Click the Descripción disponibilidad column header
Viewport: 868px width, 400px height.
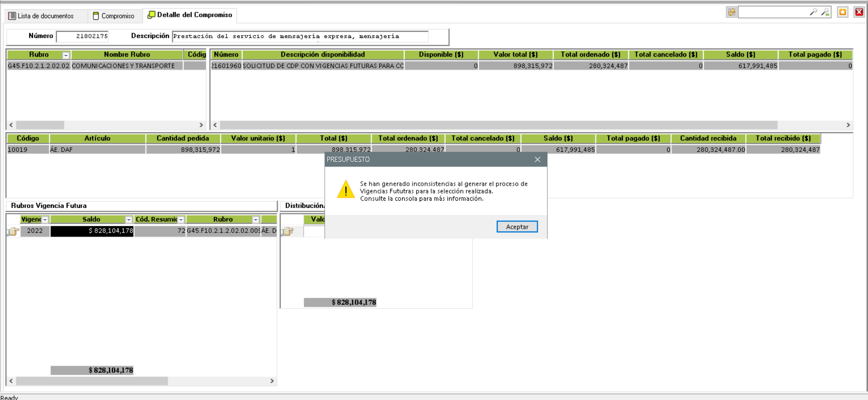(x=323, y=54)
